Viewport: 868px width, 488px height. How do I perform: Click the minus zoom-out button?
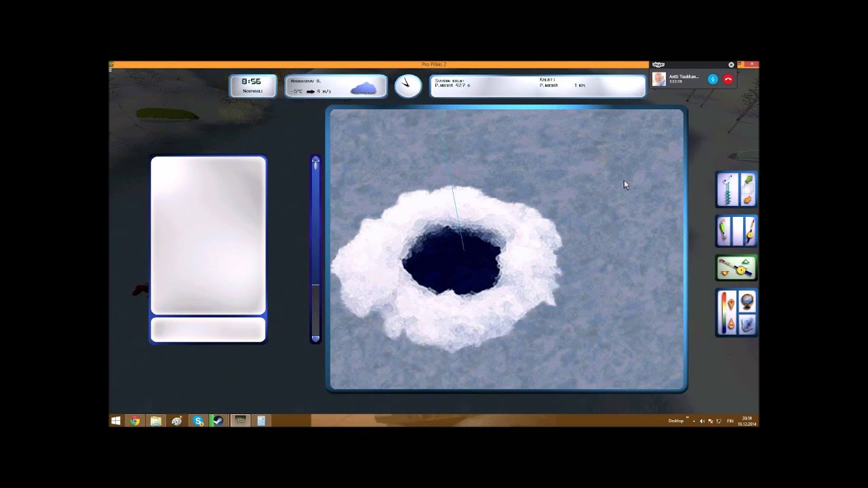pyautogui.click(x=730, y=324)
